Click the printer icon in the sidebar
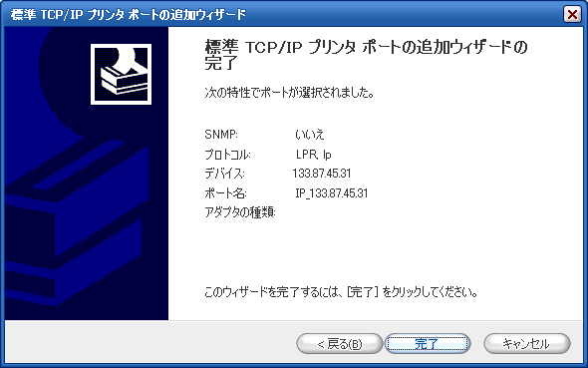 (x=122, y=74)
